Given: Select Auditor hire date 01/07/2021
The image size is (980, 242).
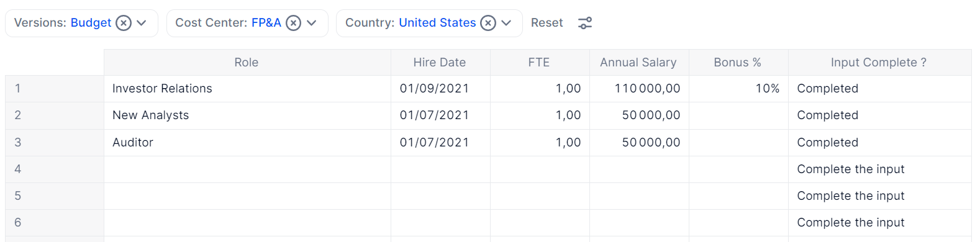Looking at the screenshot, I should 440,143.
